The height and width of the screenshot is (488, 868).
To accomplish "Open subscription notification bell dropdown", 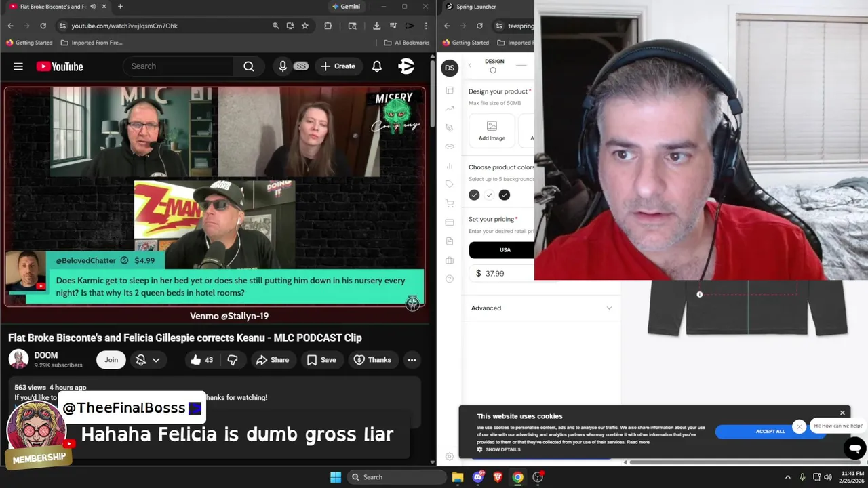I will 147,360.
